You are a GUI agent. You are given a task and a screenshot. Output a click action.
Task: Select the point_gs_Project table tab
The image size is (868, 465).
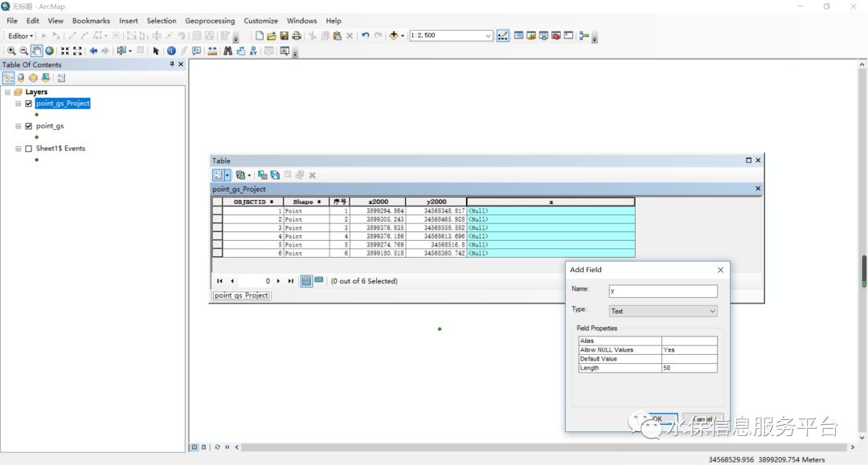241,296
